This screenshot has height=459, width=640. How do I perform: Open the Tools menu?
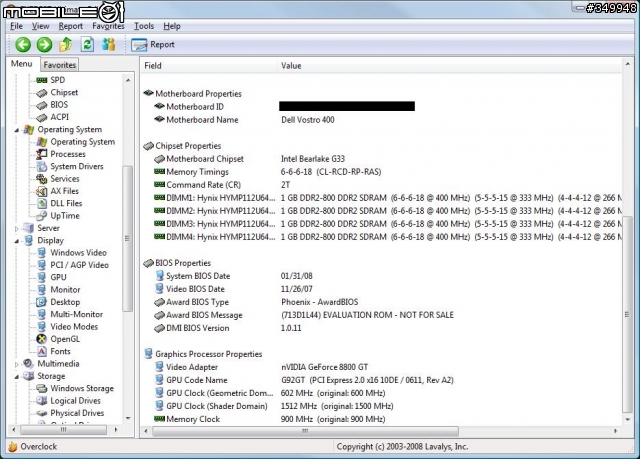click(x=144, y=26)
